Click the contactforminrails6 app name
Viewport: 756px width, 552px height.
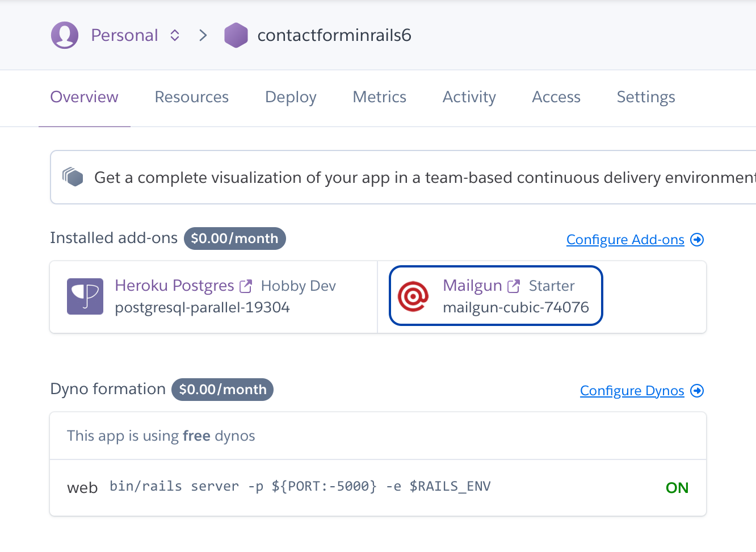pos(334,35)
